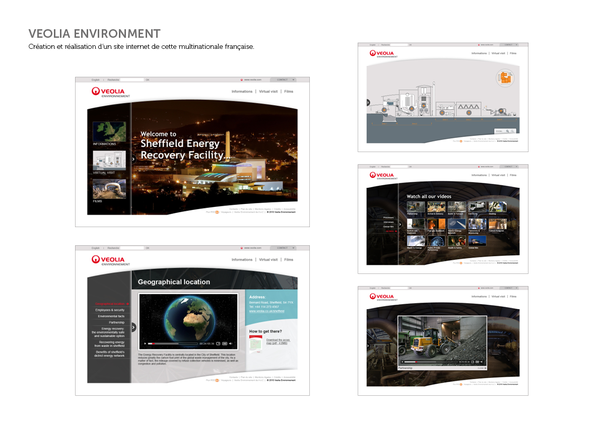
Task: Open Films nav link in Geographical location mockup
Action: click(x=289, y=259)
